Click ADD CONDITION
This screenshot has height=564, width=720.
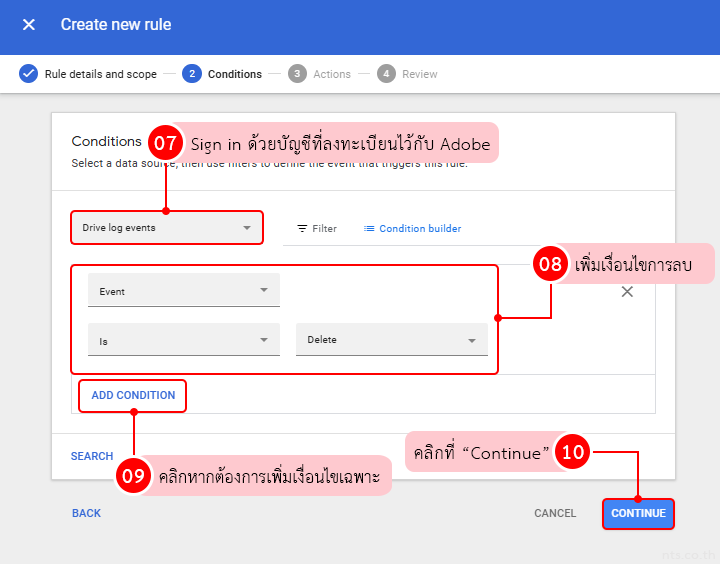(x=133, y=395)
